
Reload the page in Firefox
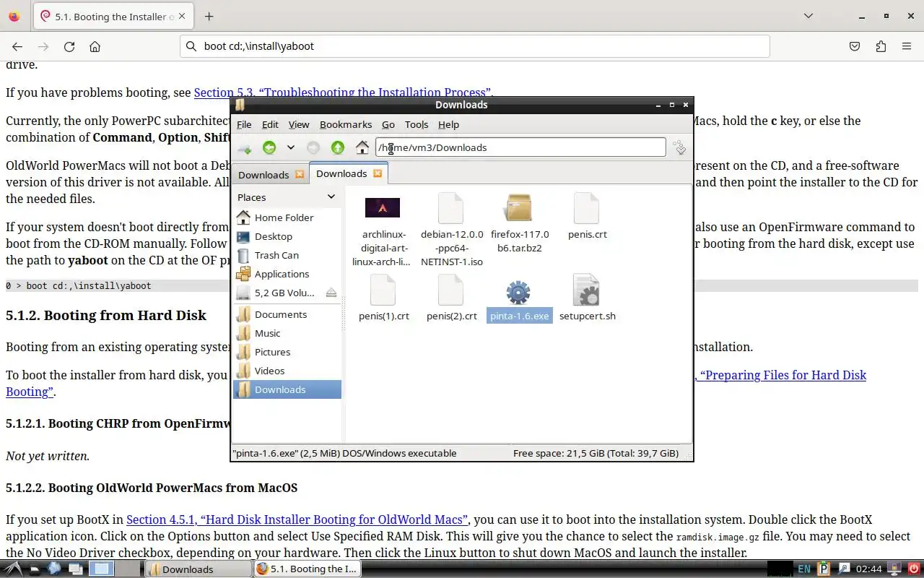[x=69, y=46]
